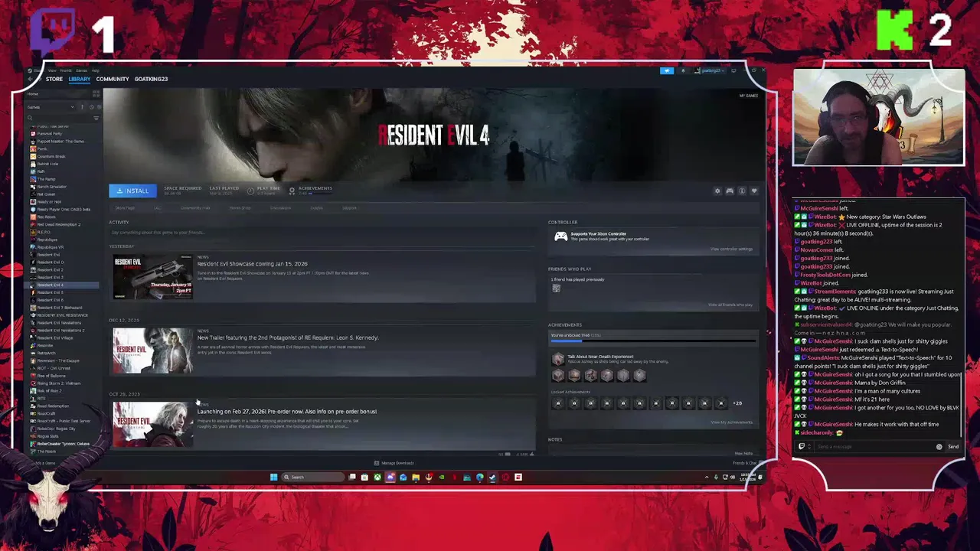Open File Explorer on the taskbar
Screen dimensions: 980x551
point(416,477)
